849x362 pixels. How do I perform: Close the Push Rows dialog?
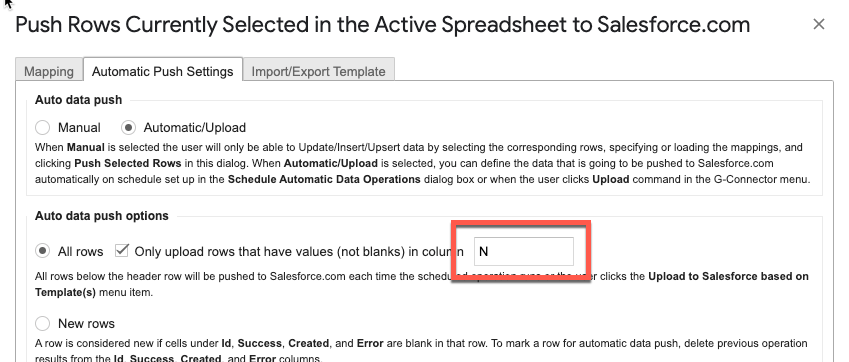click(819, 24)
